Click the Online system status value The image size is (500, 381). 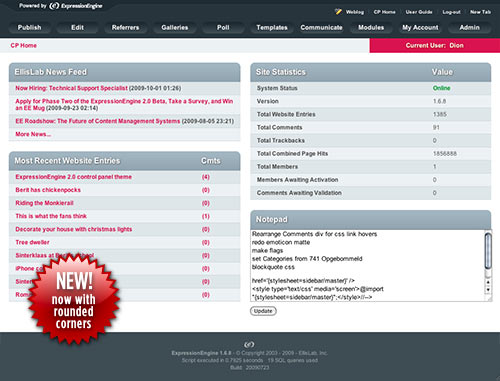tap(441, 88)
